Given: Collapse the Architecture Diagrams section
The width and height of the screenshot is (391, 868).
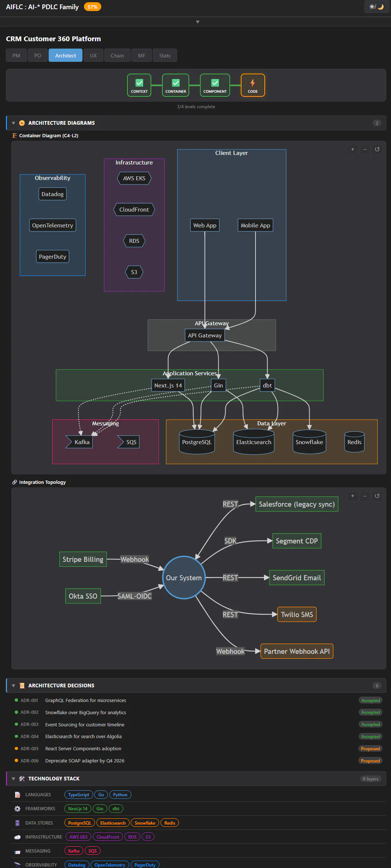Looking at the screenshot, I should [14, 123].
